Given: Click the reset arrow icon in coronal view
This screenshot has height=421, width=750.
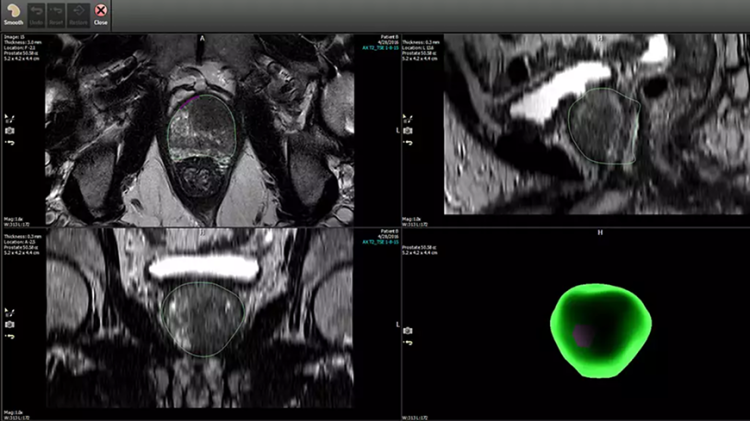Looking at the screenshot, I should pyautogui.click(x=9, y=337).
